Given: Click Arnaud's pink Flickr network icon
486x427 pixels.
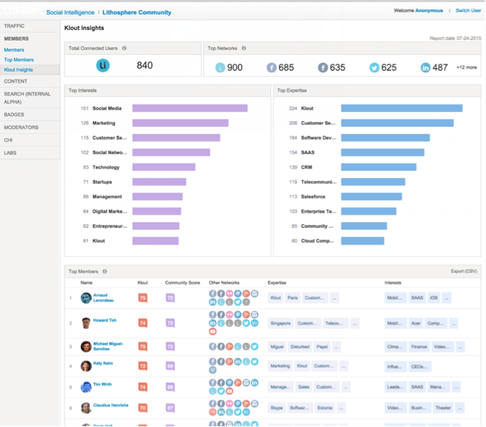Looking at the screenshot, I should point(229,294).
